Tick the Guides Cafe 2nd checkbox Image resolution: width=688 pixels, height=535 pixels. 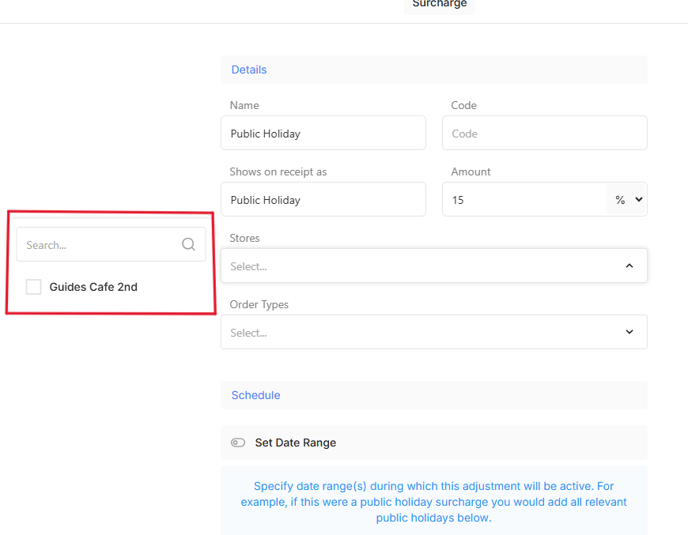point(34,287)
